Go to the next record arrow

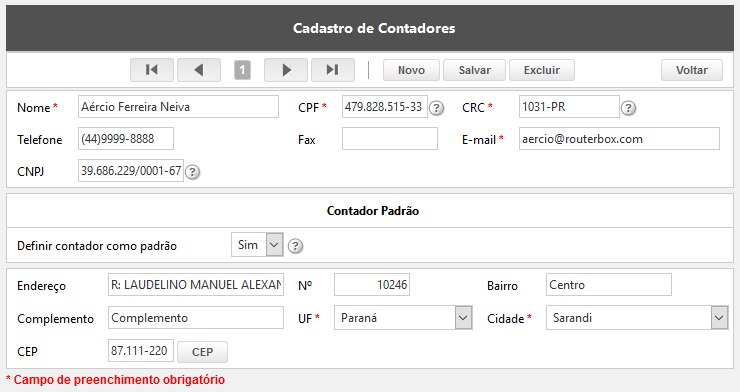(286, 70)
